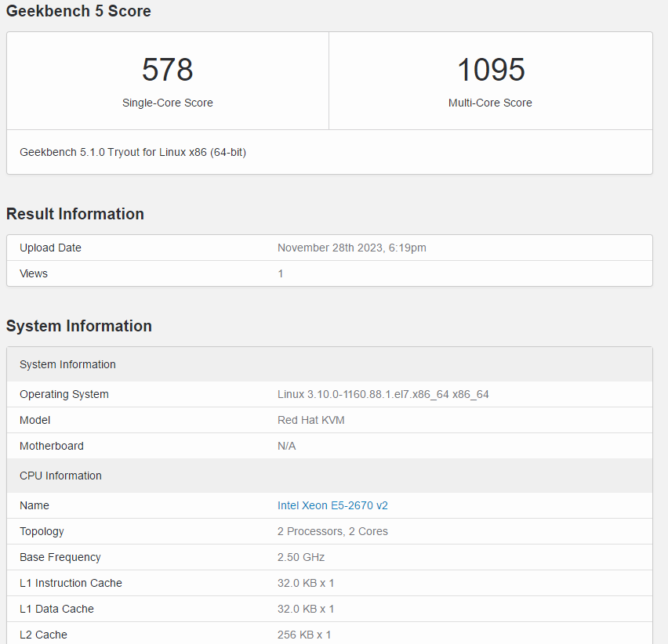668x644 pixels.
Task: Click the Motherboard label
Action: (x=52, y=446)
